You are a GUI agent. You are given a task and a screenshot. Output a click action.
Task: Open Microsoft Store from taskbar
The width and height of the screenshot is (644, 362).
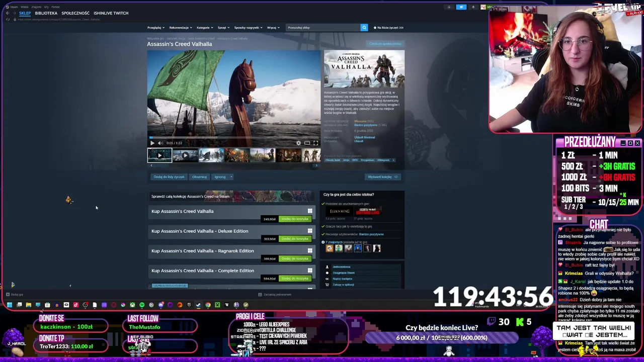47,305
